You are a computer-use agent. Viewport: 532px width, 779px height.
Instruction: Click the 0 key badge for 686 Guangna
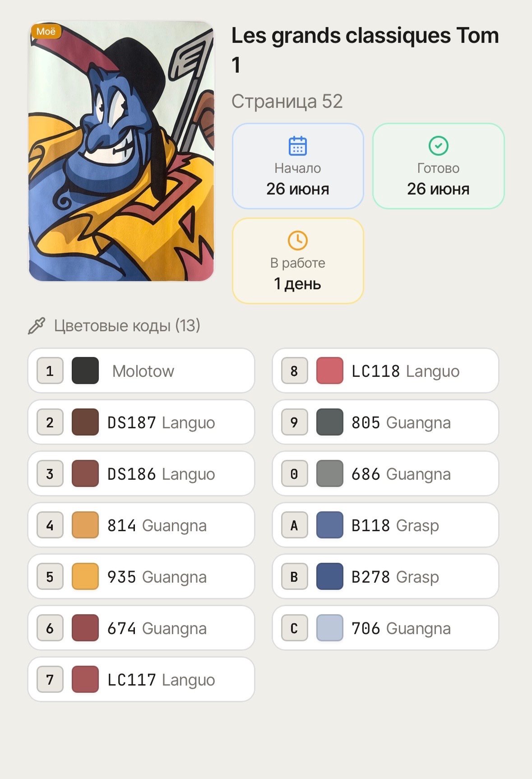(294, 473)
